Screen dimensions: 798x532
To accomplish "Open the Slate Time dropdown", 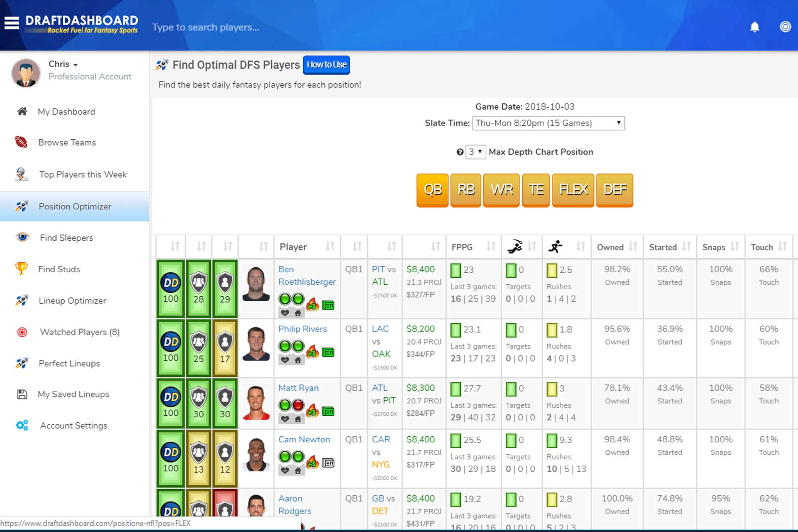I will point(548,123).
